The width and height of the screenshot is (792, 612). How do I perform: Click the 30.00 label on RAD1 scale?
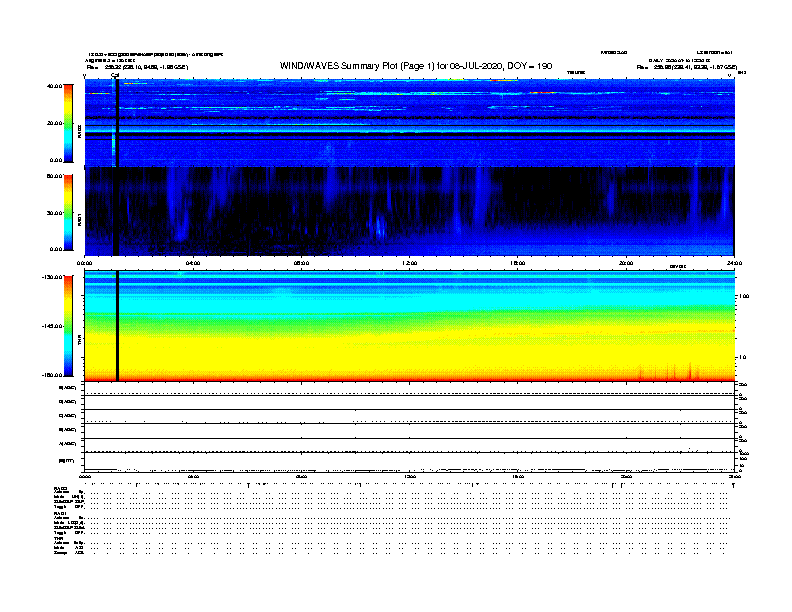click(54, 213)
